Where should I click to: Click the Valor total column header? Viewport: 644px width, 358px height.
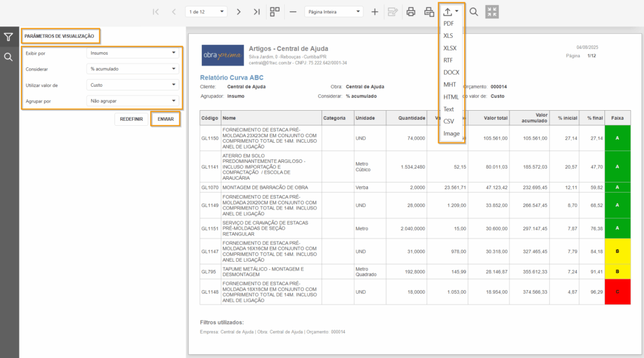(489, 118)
